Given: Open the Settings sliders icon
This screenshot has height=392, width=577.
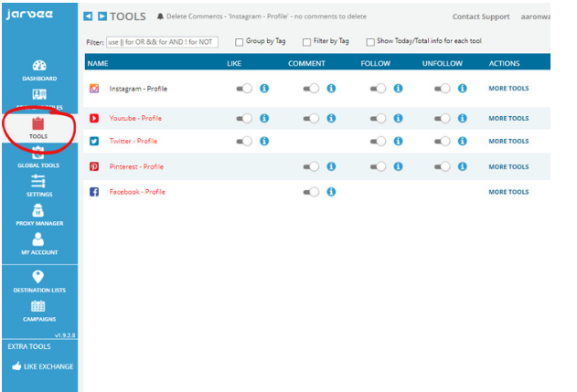Looking at the screenshot, I should (x=38, y=182).
